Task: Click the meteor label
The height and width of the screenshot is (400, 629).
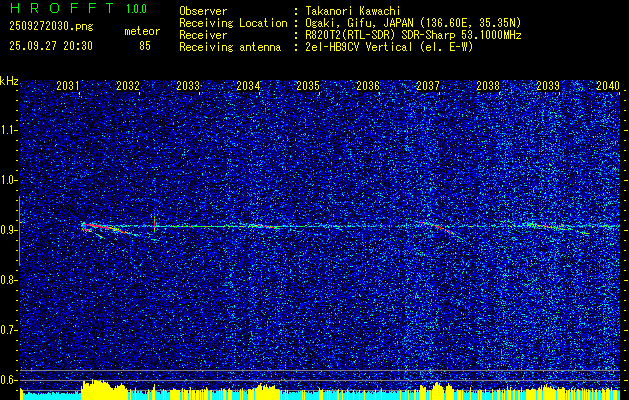Action: coord(142,31)
